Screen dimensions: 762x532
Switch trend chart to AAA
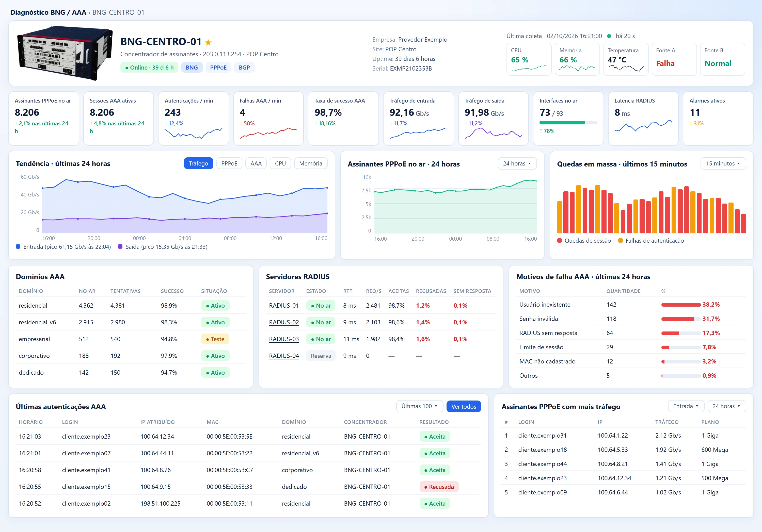click(256, 163)
